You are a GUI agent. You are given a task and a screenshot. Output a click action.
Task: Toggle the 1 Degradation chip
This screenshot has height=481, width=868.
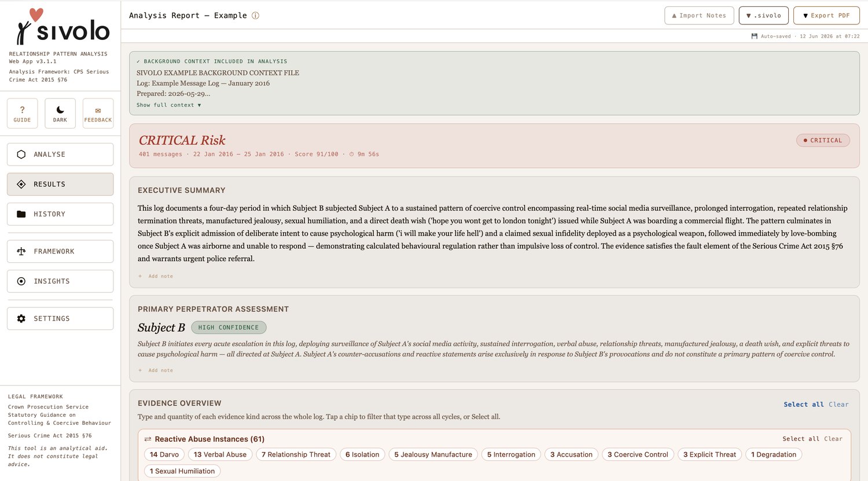point(774,454)
